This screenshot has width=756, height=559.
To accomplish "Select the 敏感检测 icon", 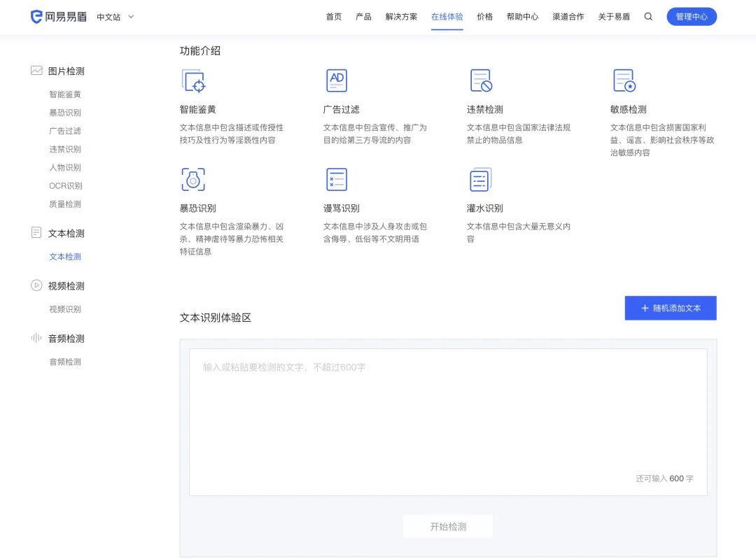I will tap(624, 80).
